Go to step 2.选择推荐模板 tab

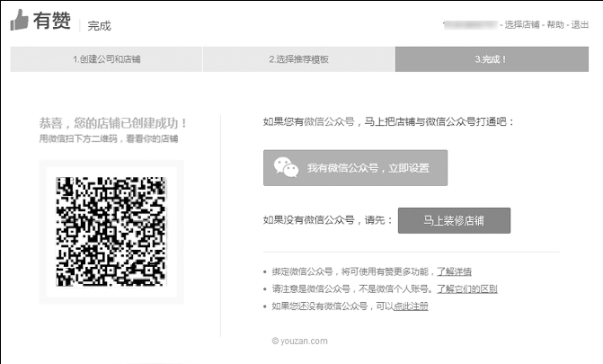pyautogui.click(x=299, y=59)
